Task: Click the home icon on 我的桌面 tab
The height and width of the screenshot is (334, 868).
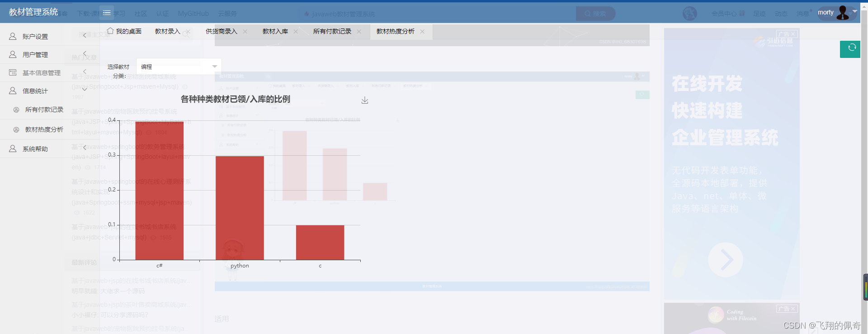Action: (110, 31)
